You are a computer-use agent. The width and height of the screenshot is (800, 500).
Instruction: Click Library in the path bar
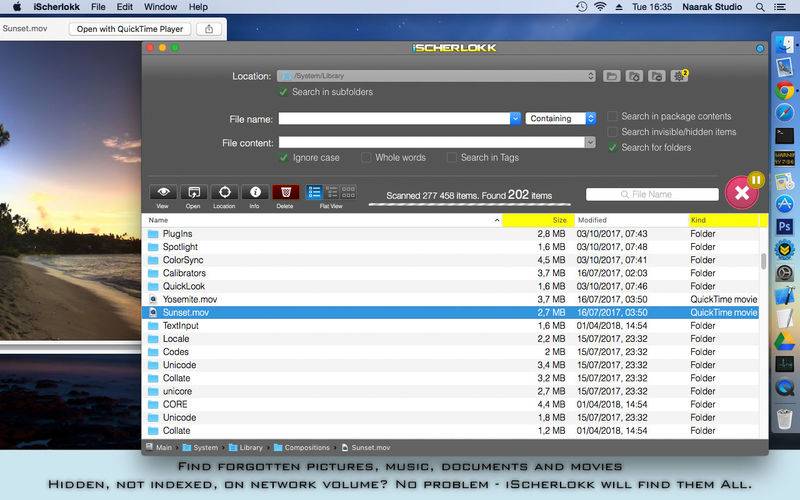[246, 447]
